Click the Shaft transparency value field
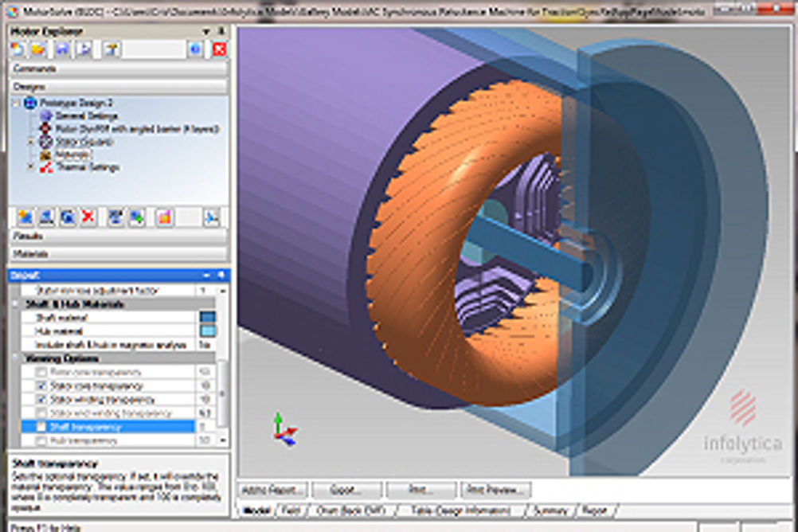798x532 pixels. click(205, 427)
